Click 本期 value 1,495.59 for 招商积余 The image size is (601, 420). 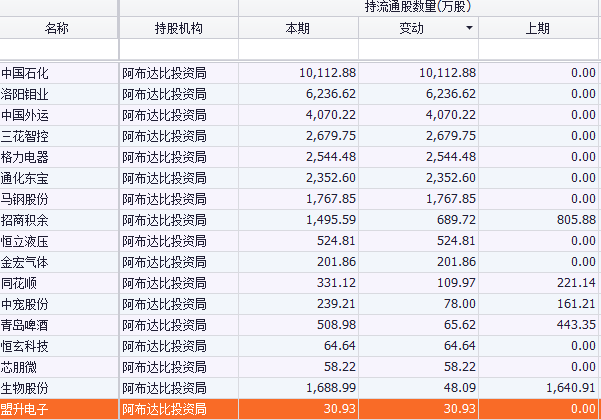[331, 220]
